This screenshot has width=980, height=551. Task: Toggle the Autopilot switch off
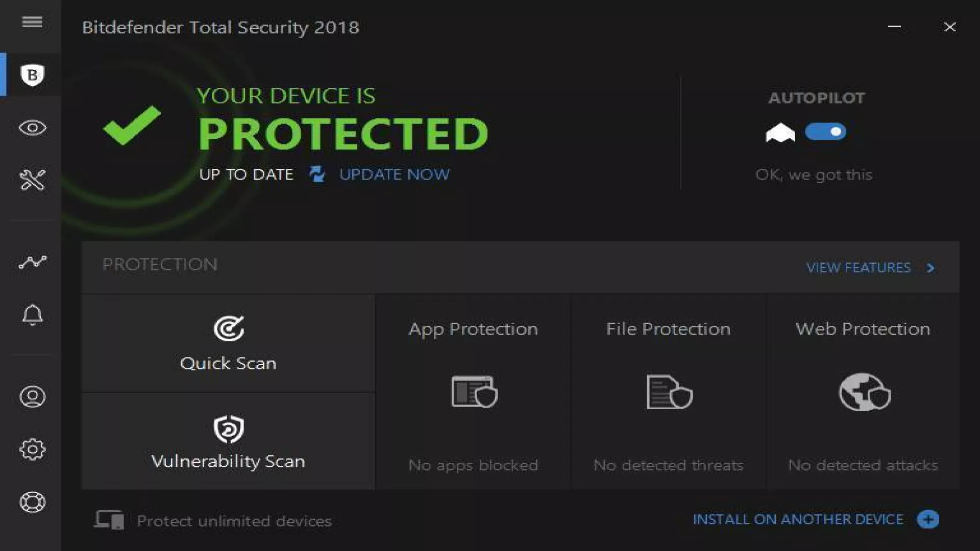825,132
